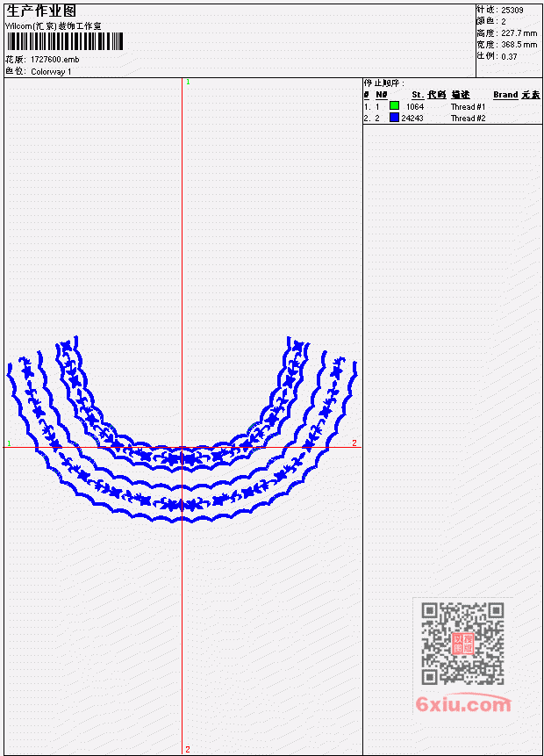Click the Brand column header

pyautogui.click(x=505, y=95)
